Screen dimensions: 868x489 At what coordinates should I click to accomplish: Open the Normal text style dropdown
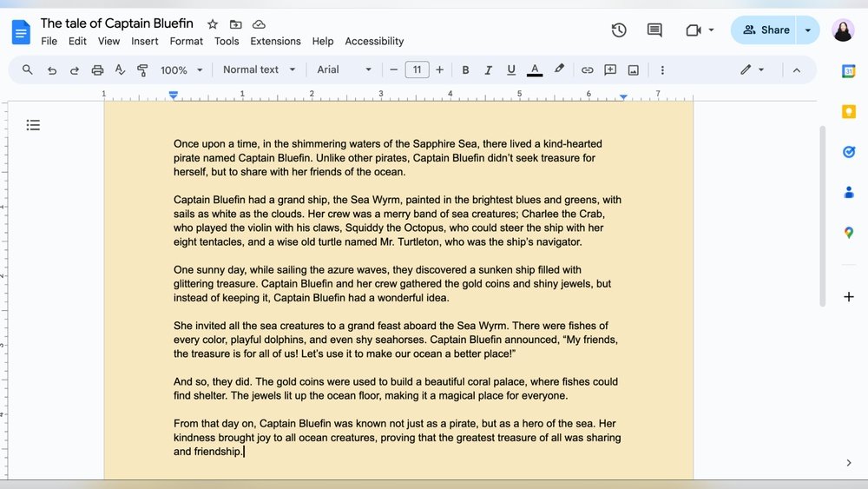(x=259, y=69)
